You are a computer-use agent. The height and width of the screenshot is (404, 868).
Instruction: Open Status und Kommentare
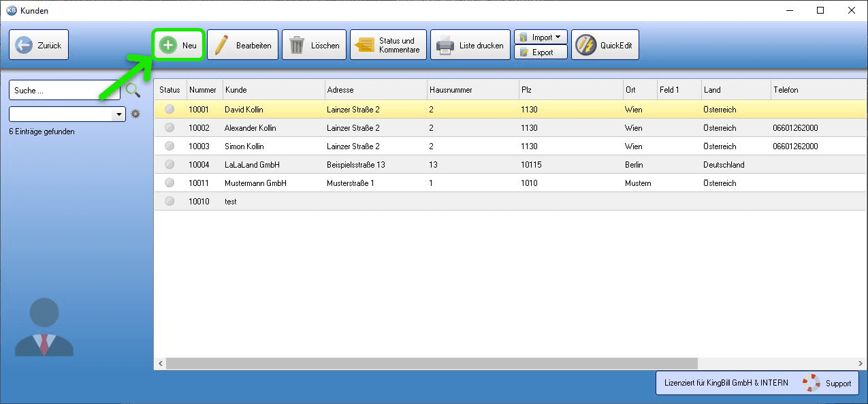point(388,45)
